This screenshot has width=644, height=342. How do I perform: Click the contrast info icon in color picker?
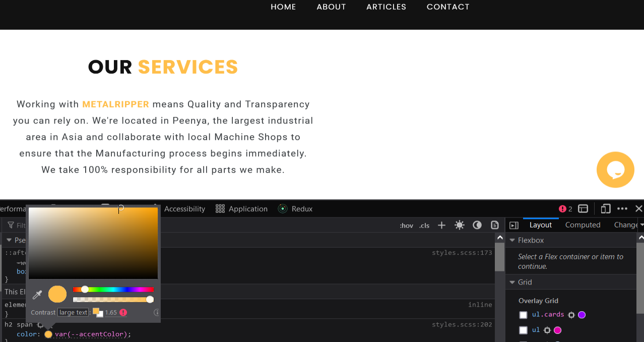[157, 313]
